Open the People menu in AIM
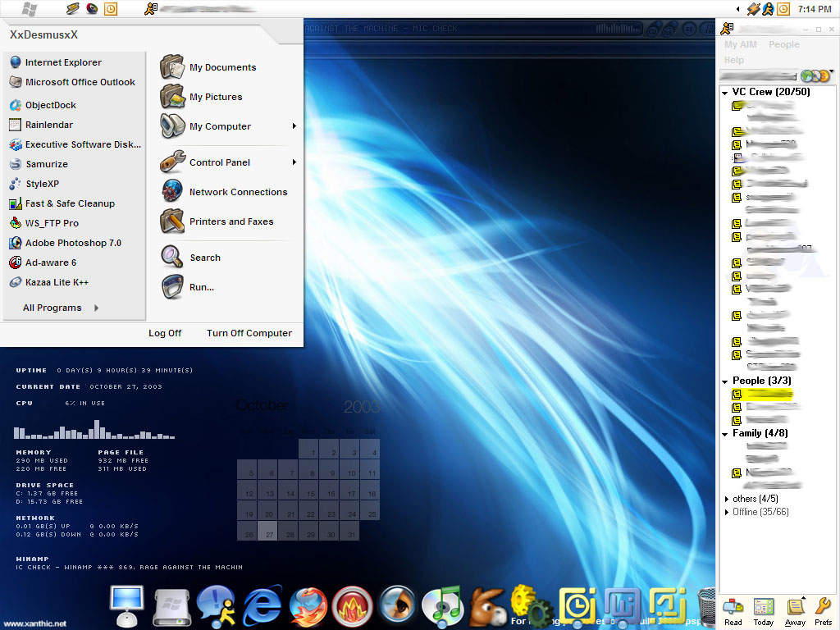The image size is (840, 630). tap(783, 45)
